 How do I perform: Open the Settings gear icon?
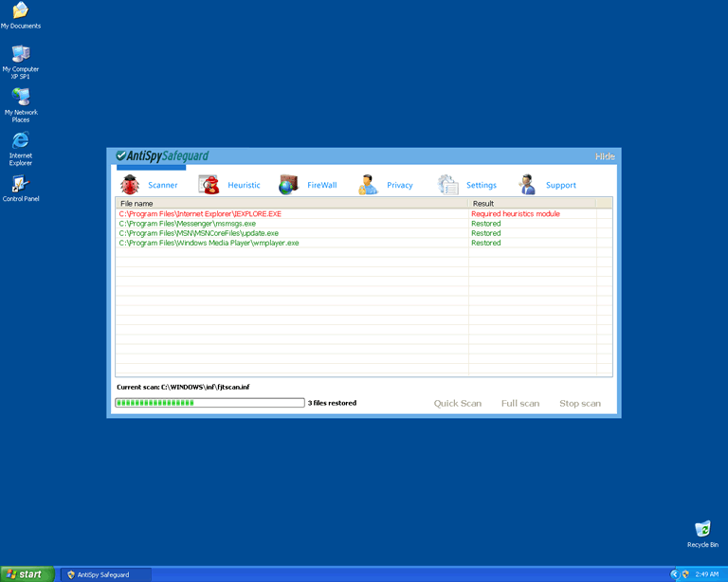[447, 185]
